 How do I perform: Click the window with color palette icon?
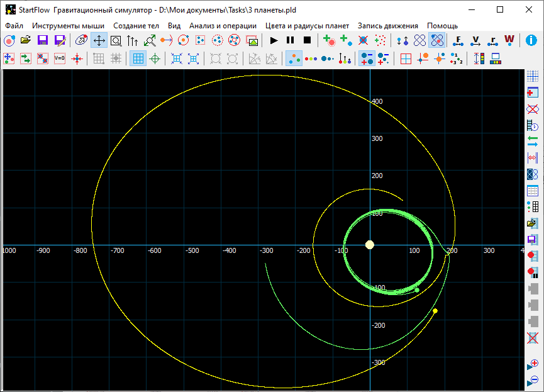pos(496,59)
